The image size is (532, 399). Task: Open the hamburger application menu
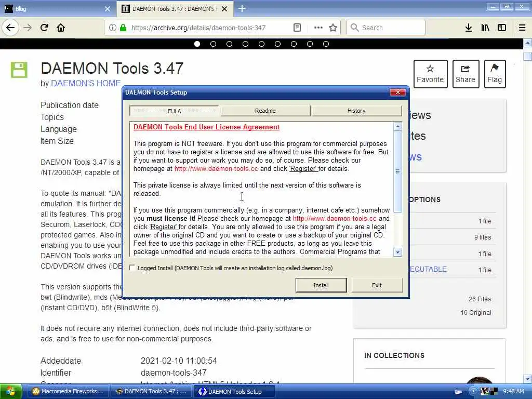pyautogui.click(x=522, y=28)
